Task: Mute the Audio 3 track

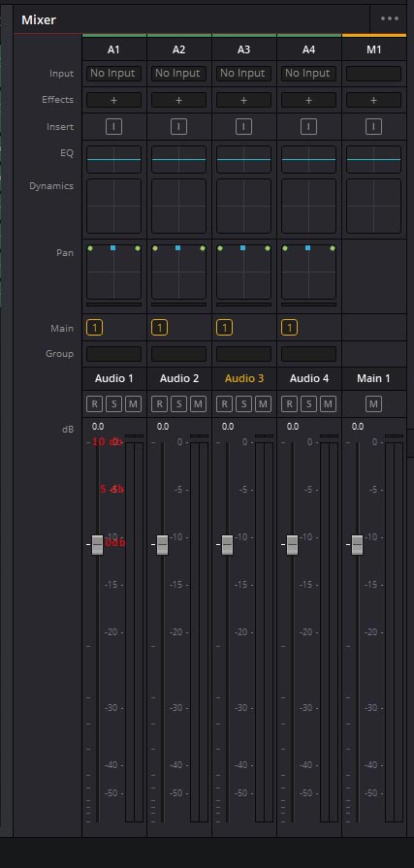Action: [x=263, y=404]
